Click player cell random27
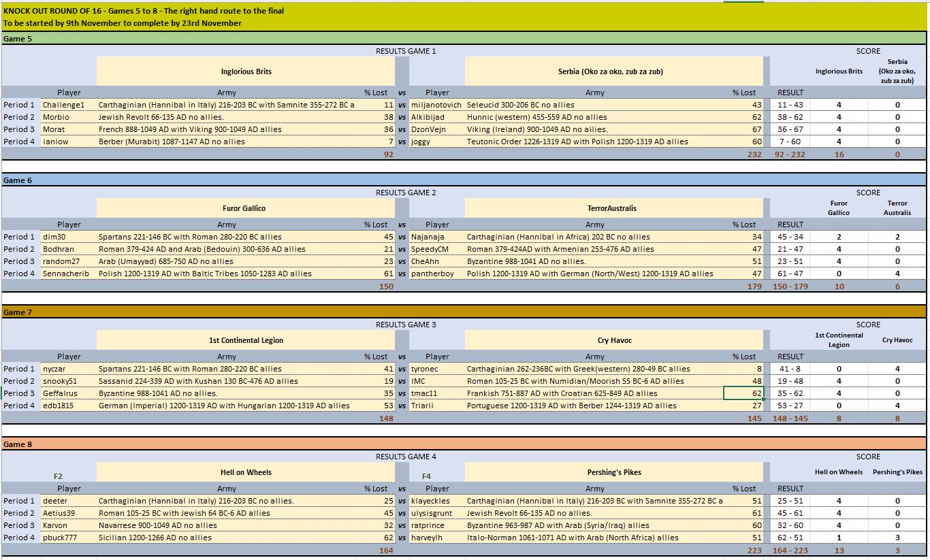Viewport: 930px width, 560px height. point(69,261)
